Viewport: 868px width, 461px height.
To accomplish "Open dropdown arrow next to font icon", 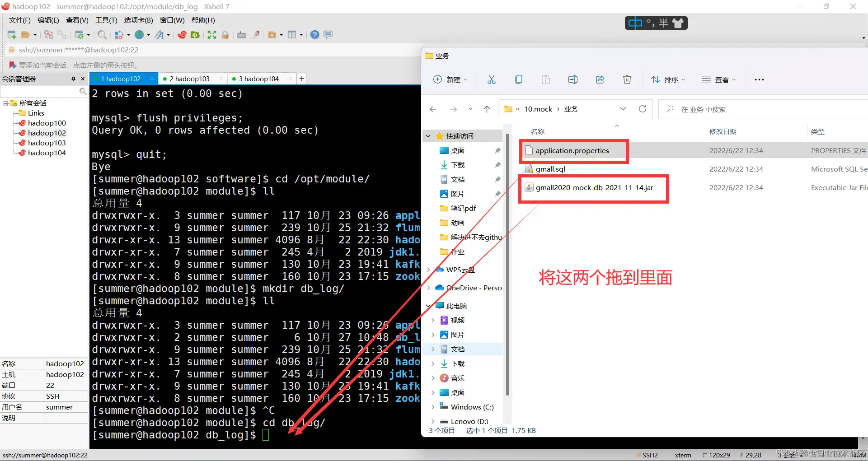I will point(168,35).
